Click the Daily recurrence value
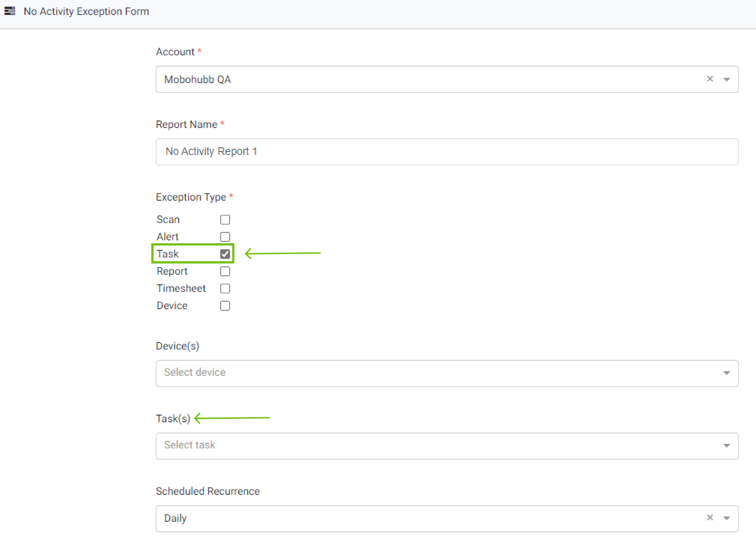Image resolution: width=756 pixels, height=536 pixels. tap(175, 518)
